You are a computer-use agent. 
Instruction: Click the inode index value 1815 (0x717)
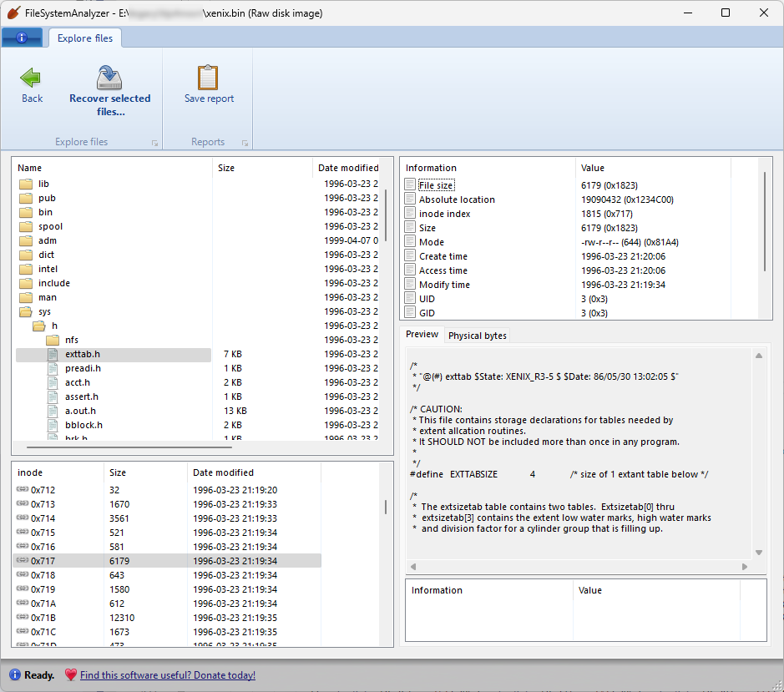[606, 214]
